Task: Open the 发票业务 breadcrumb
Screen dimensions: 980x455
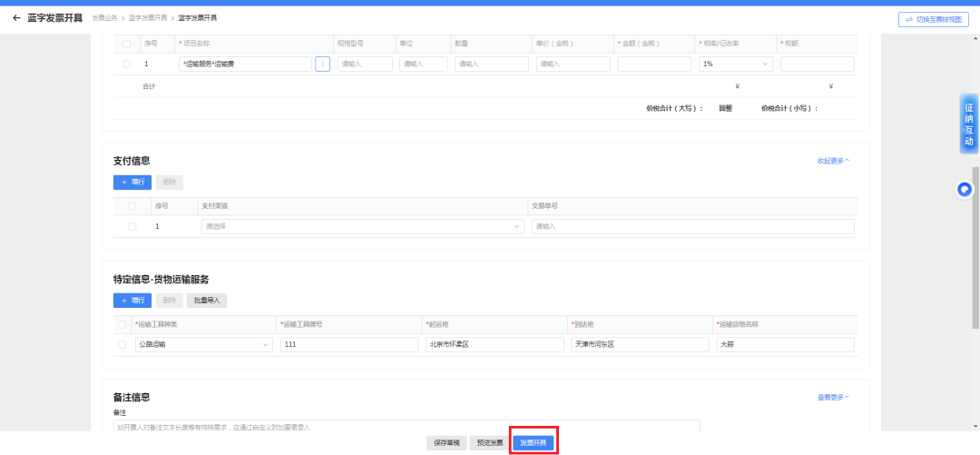Action: tap(104, 18)
